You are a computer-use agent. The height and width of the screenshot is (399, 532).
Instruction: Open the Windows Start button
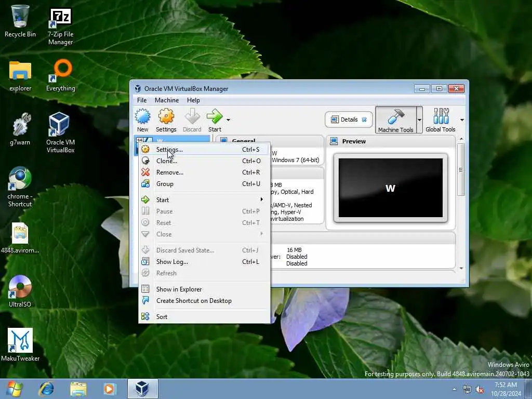pyautogui.click(x=14, y=389)
